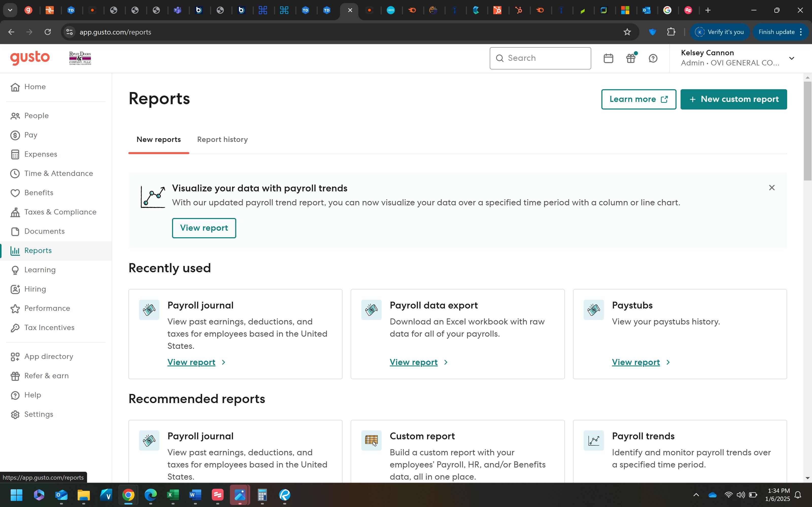
Task: Click the gift rewards icon
Action: (631, 58)
